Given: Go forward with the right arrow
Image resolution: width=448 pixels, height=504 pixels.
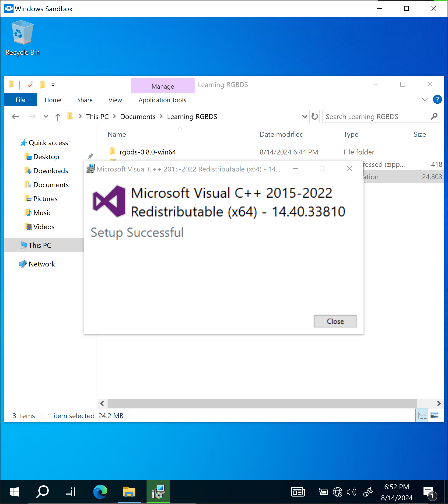Looking at the screenshot, I should pos(32,117).
